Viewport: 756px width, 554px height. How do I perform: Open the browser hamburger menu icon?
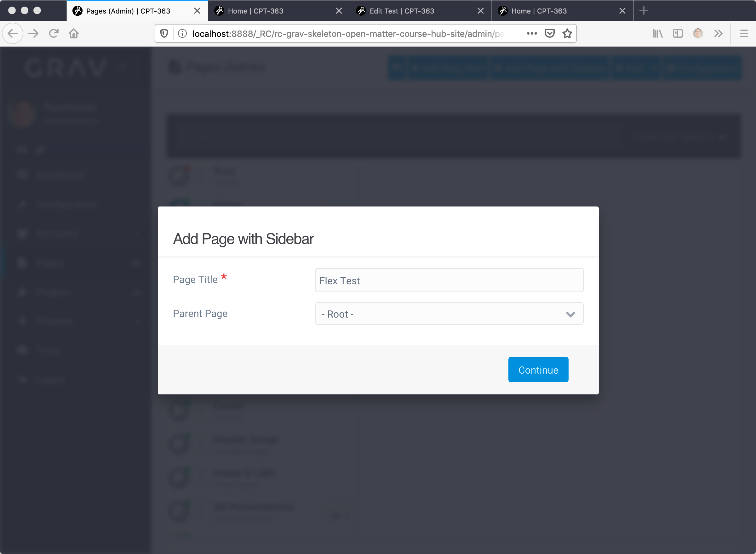744,33
